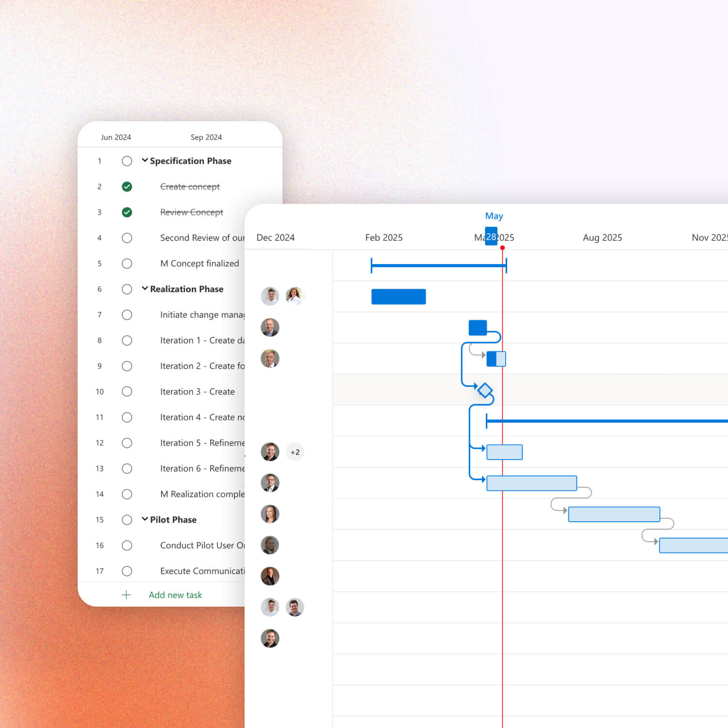The width and height of the screenshot is (728, 728).
Task: Mark M Realization complete task done
Action: click(x=127, y=494)
